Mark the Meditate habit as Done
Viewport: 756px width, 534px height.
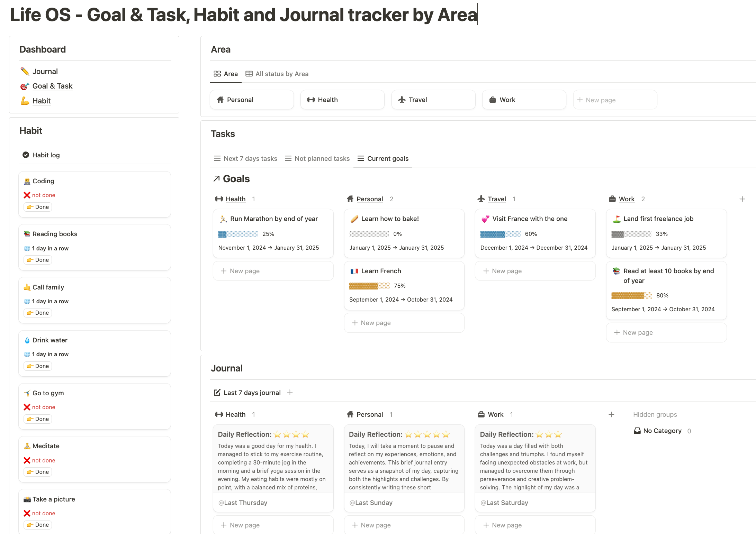pos(37,472)
